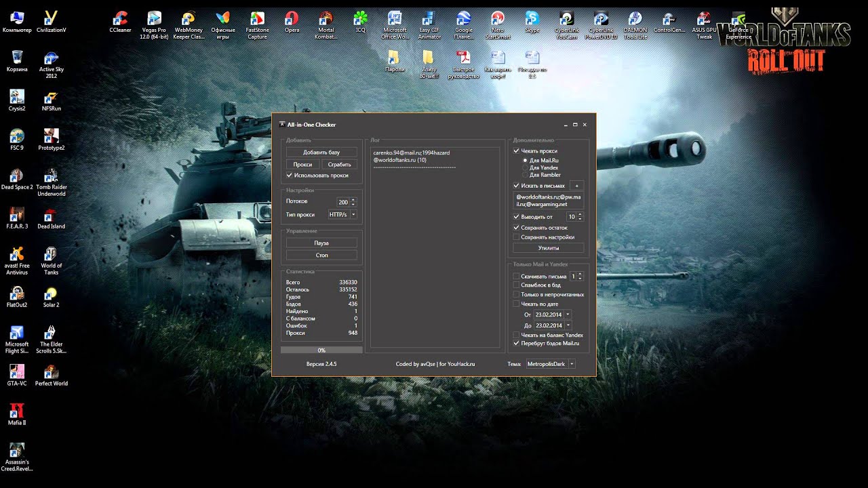Select avast! Free Antivirus icon
Image resolution: width=868 pixels, height=488 pixels.
17,261
